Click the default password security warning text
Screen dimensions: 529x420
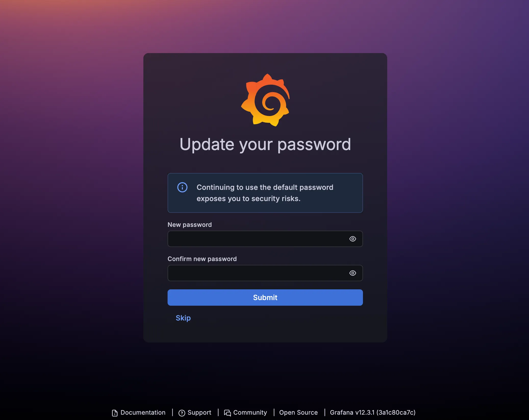[x=265, y=193]
